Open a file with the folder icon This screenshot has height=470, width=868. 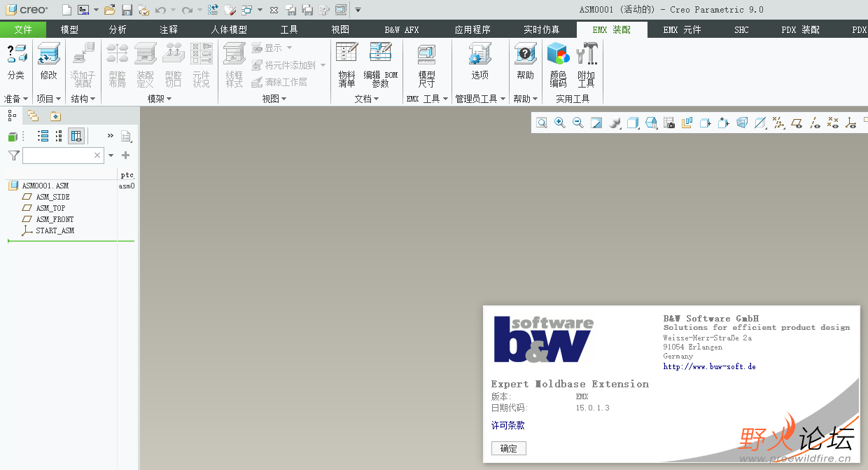pyautogui.click(x=110, y=10)
